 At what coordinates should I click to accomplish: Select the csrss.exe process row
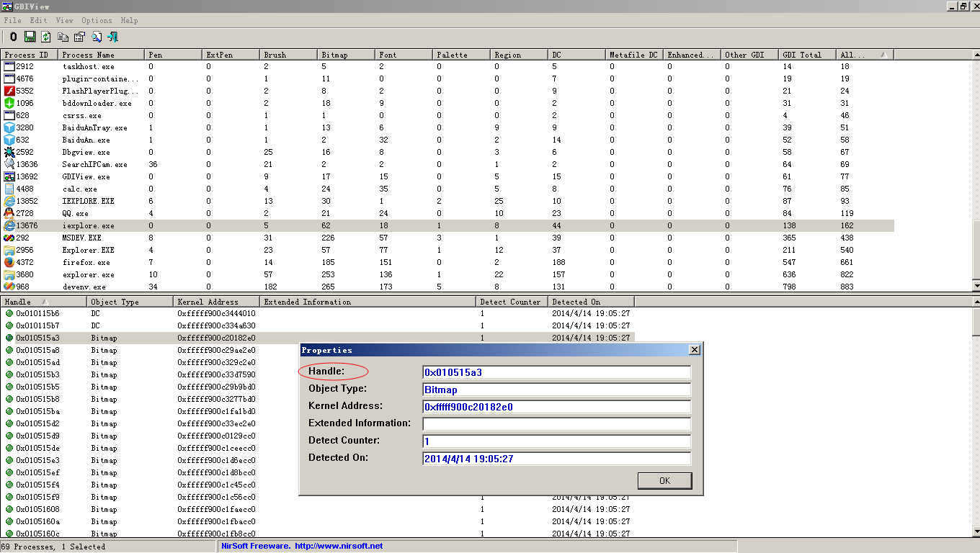pyautogui.click(x=447, y=115)
